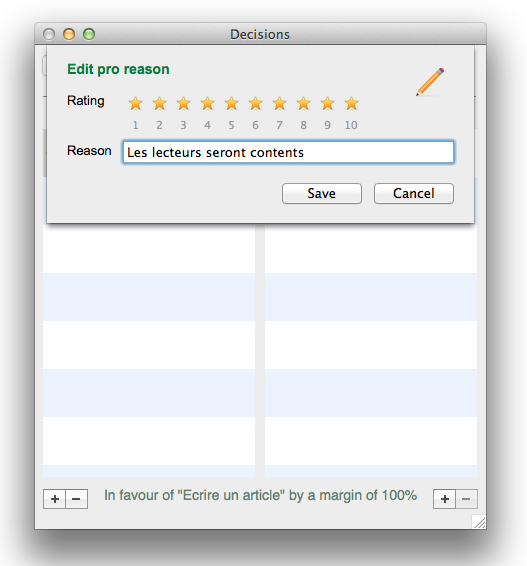Save the pro reason
527x566 pixels.
322,193
